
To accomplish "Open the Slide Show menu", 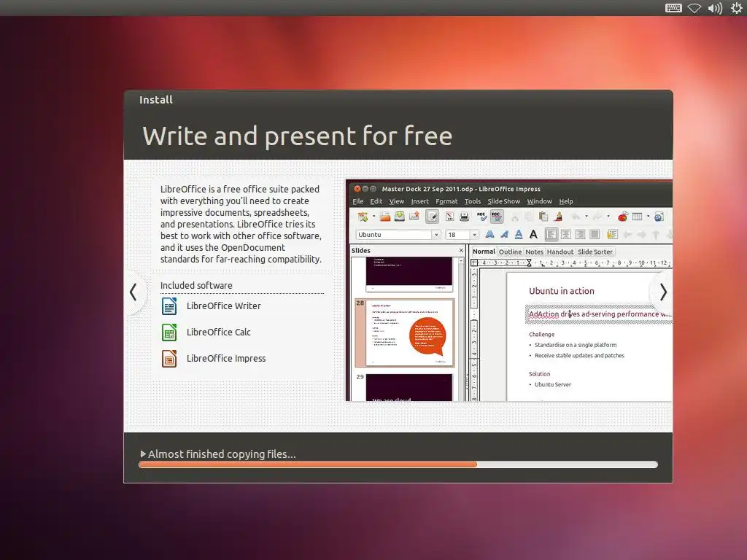I will [503, 201].
